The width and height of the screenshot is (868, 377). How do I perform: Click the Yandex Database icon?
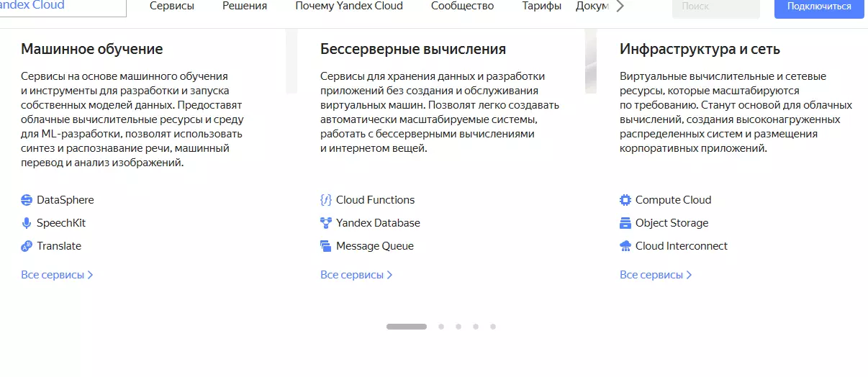tap(326, 223)
